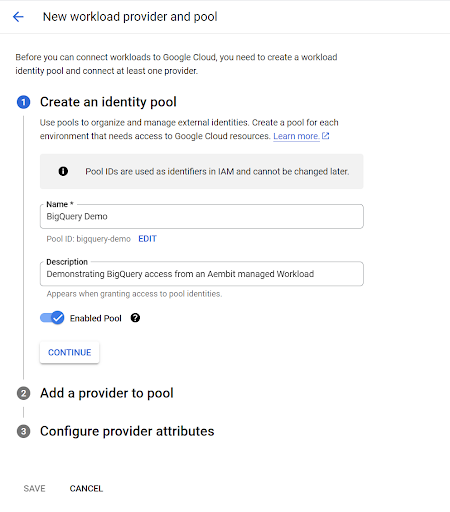Expand the Create an identity pool step

coord(108,102)
